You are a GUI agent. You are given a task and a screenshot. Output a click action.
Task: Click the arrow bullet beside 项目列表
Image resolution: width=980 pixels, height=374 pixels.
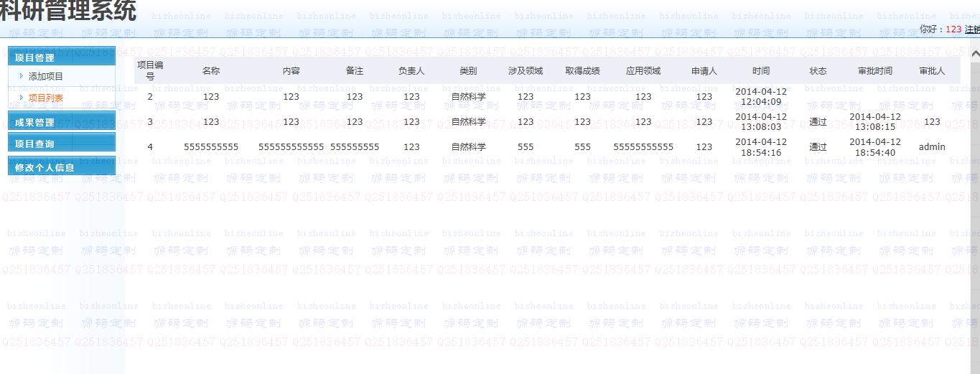(22, 97)
